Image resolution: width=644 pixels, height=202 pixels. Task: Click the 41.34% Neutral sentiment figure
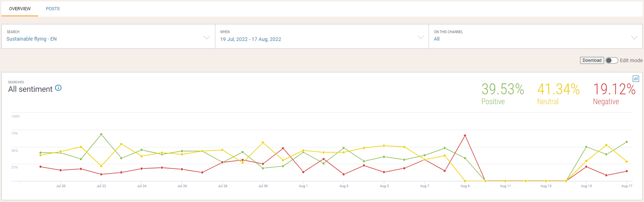tap(558, 94)
